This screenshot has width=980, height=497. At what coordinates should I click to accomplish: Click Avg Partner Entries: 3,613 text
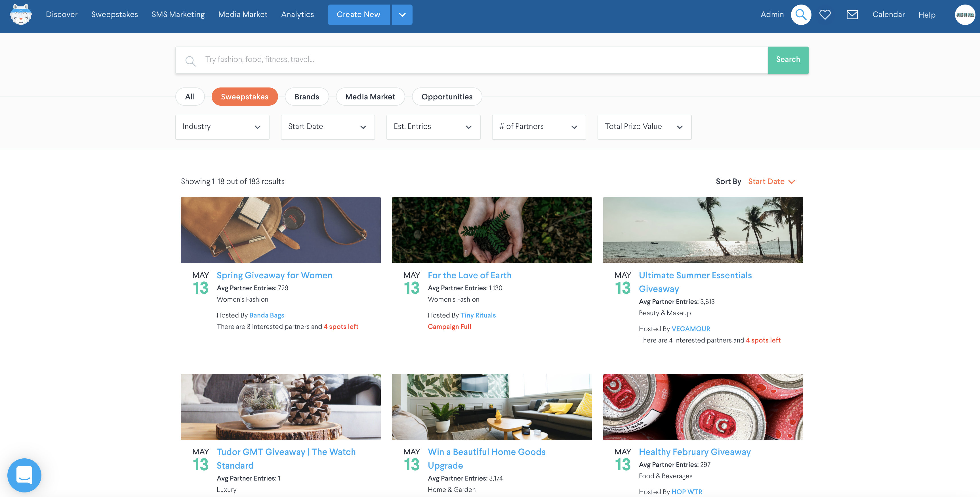pyautogui.click(x=676, y=302)
